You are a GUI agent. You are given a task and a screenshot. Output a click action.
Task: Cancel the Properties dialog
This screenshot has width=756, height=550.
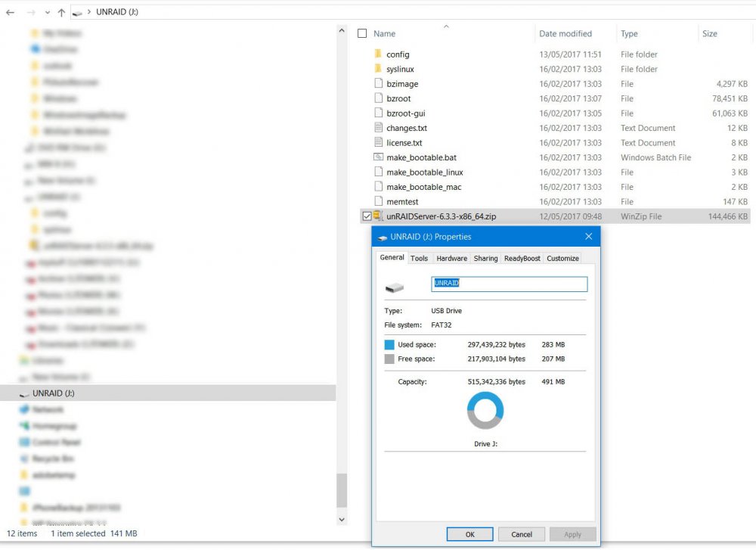point(521,534)
